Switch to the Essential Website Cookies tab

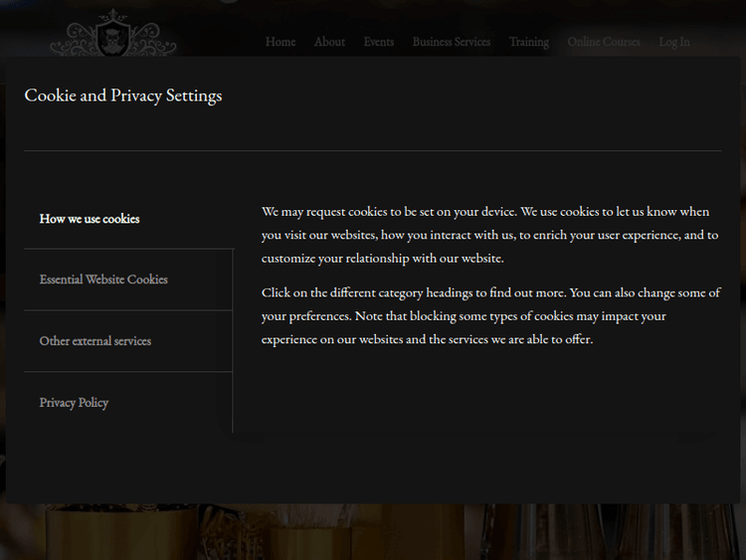point(103,280)
